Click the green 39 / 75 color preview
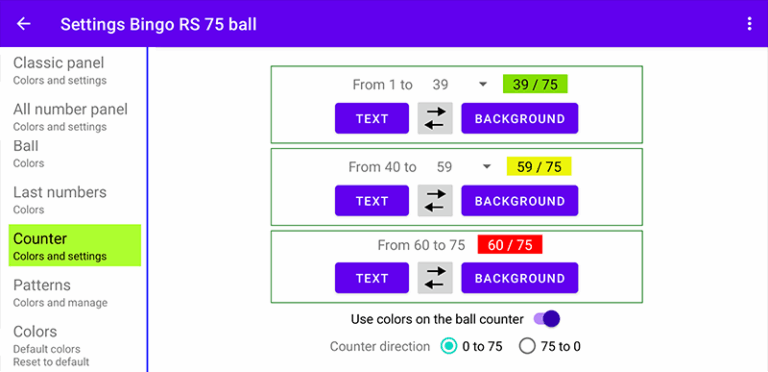Viewport: 768px width, 372px height. pos(535,84)
